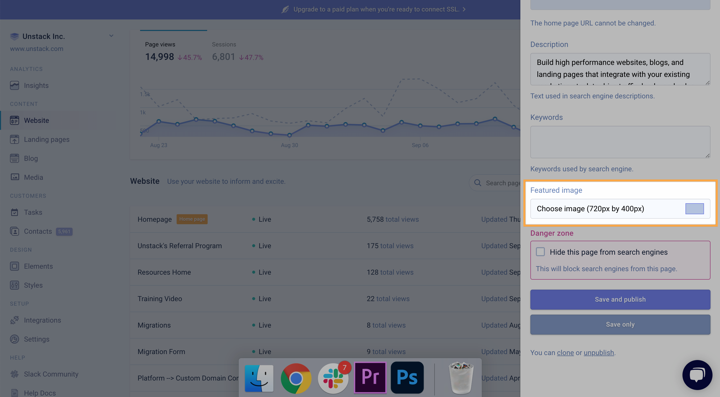Click the Media sidebar icon
Image resolution: width=720 pixels, height=397 pixels.
click(x=15, y=177)
